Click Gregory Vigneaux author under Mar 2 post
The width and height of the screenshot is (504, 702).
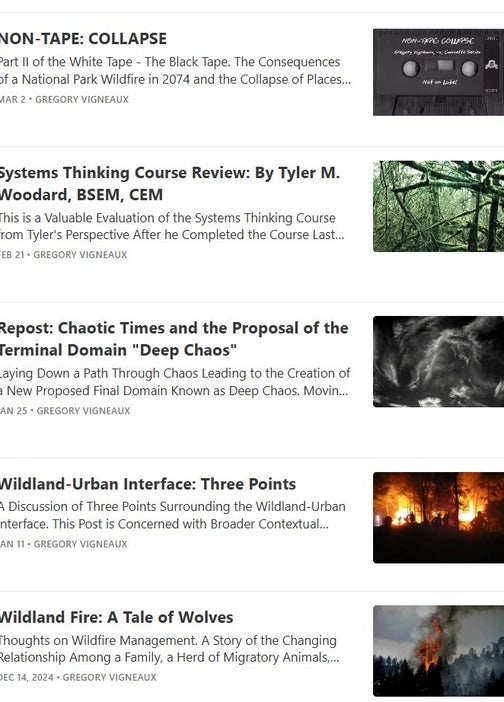point(82,99)
